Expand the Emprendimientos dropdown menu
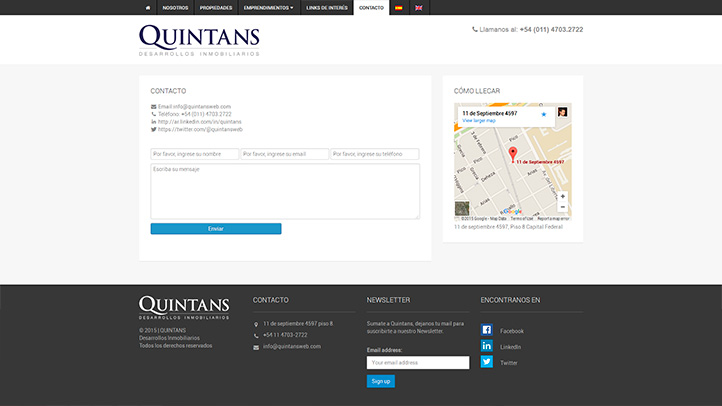This screenshot has height=406, width=722. (268, 8)
